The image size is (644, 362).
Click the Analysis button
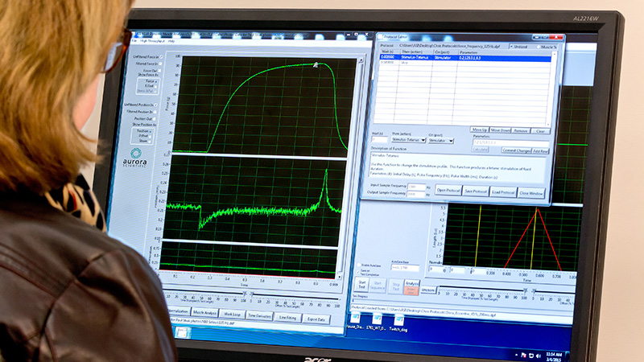[x=411, y=284]
